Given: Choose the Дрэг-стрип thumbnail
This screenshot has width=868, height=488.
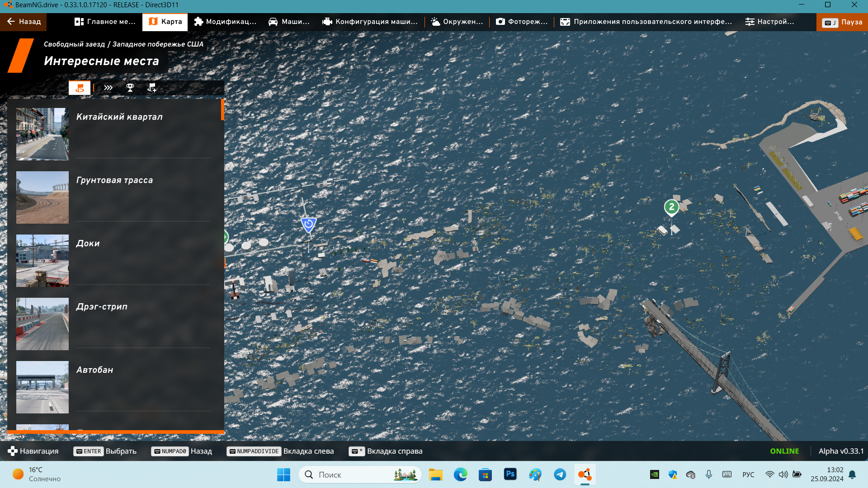Looking at the screenshot, I should (x=42, y=324).
